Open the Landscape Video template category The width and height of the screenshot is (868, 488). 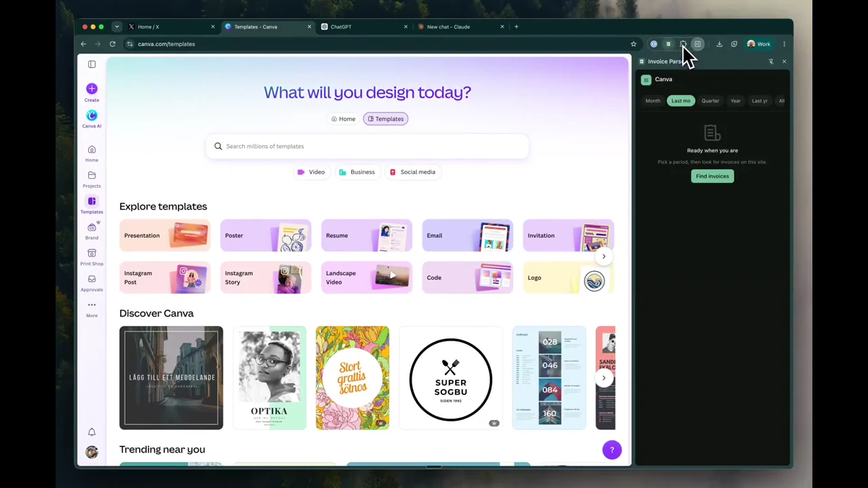(366, 278)
